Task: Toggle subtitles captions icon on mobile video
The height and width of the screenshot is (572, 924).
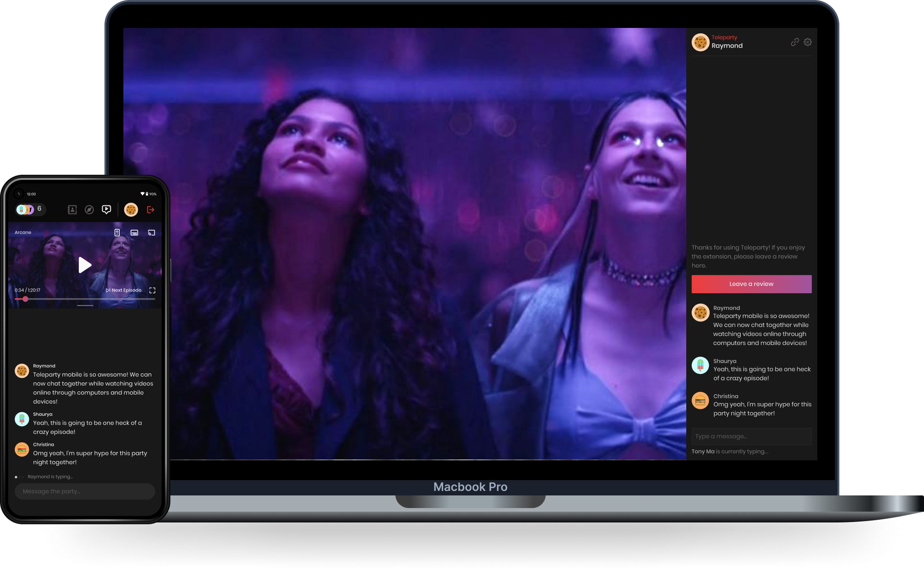Action: click(134, 232)
